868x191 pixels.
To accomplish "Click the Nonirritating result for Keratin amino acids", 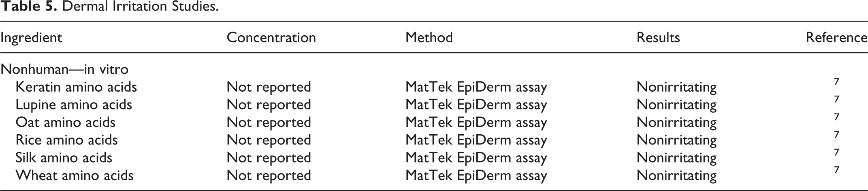I will pyautogui.click(x=676, y=87).
